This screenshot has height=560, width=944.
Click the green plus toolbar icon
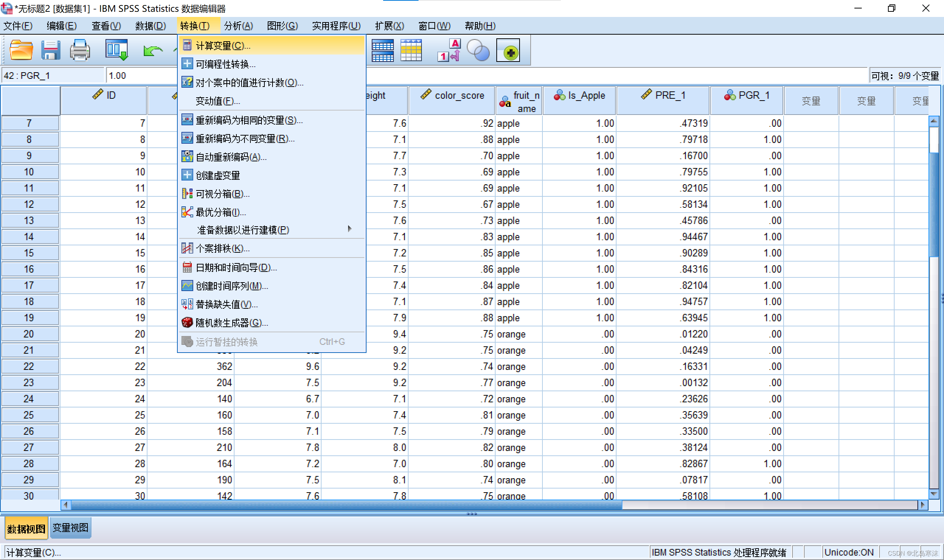click(508, 50)
